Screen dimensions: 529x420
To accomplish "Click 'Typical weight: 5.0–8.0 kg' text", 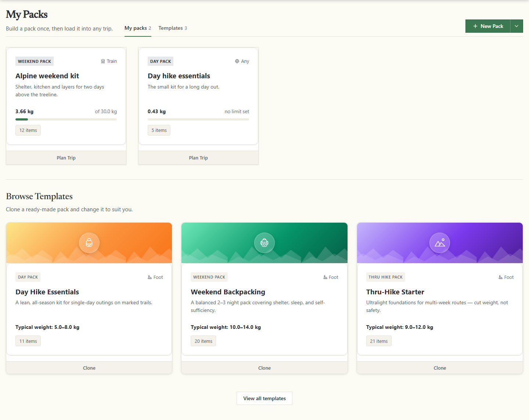I will [x=47, y=327].
